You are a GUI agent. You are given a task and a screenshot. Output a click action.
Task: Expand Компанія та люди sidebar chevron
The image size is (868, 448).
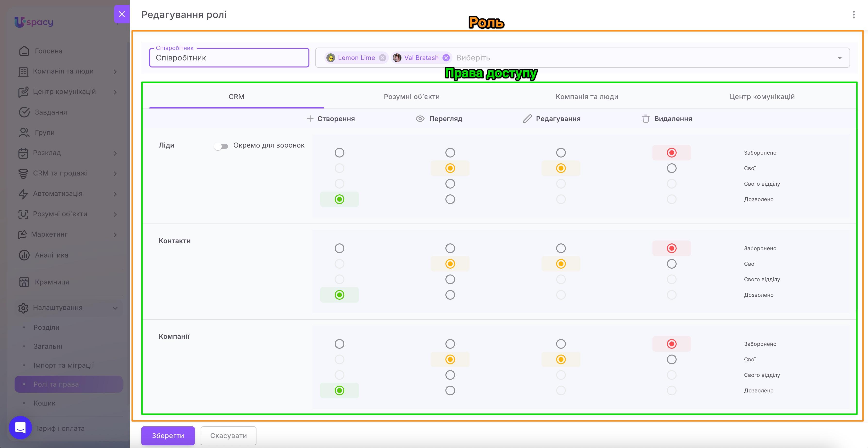point(115,72)
